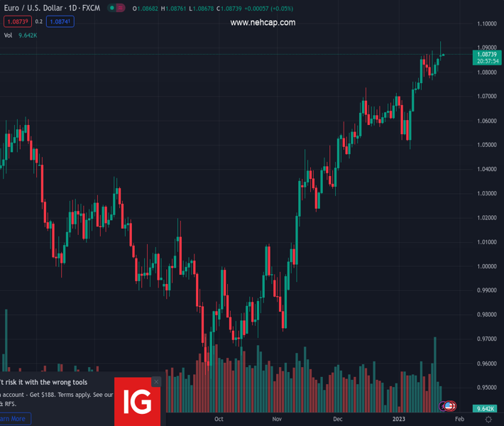Click the Nov label on time axis
Image resolution: width=504 pixels, height=426 pixels.
click(x=277, y=419)
